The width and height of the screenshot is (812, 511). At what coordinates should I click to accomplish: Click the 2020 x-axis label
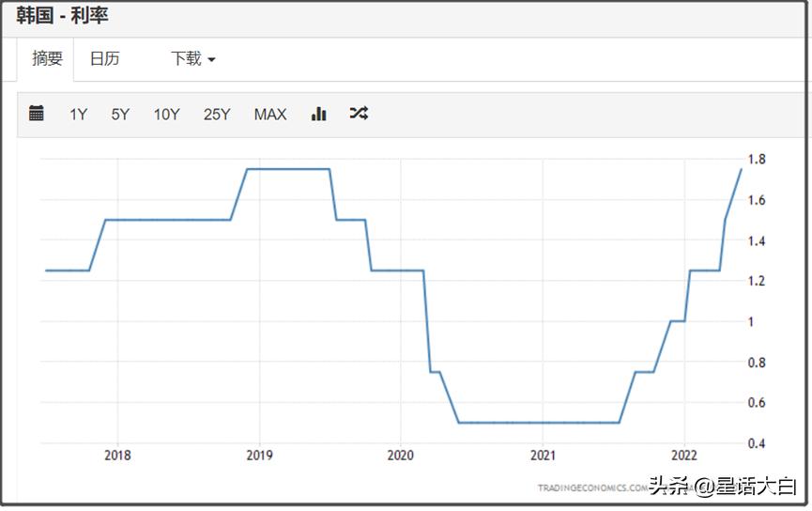[x=401, y=456]
